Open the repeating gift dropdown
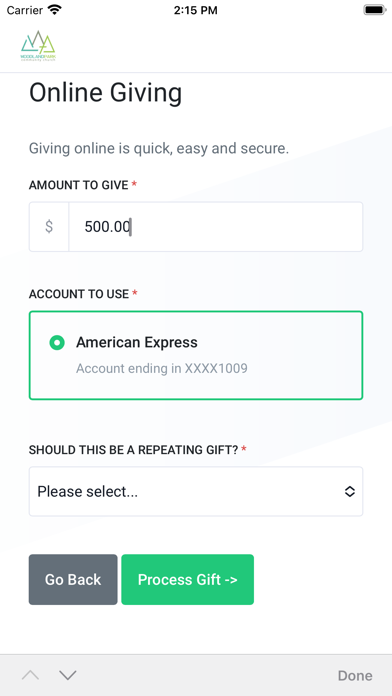Image resolution: width=392 pixels, height=696 pixels. (x=196, y=491)
